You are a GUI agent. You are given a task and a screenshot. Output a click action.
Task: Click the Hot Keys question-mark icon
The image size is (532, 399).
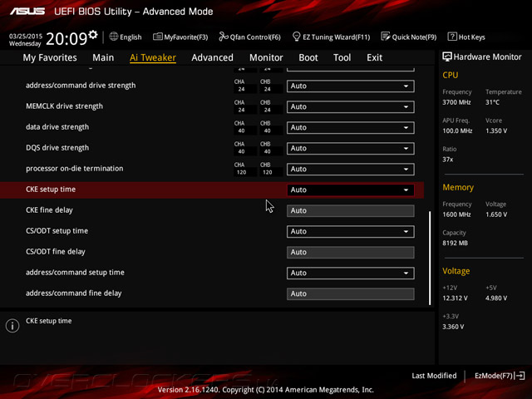click(x=452, y=37)
